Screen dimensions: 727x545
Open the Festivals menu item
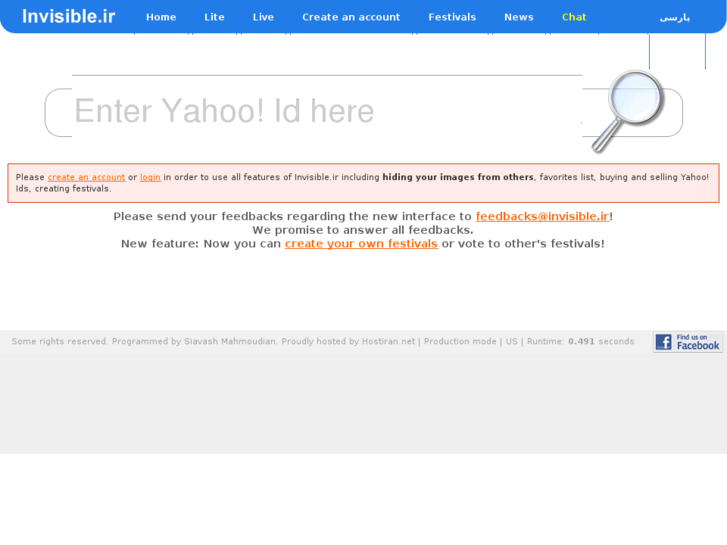452,17
